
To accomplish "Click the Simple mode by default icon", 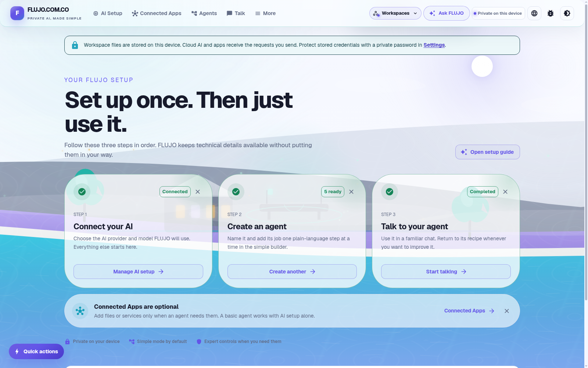I will (x=132, y=342).
